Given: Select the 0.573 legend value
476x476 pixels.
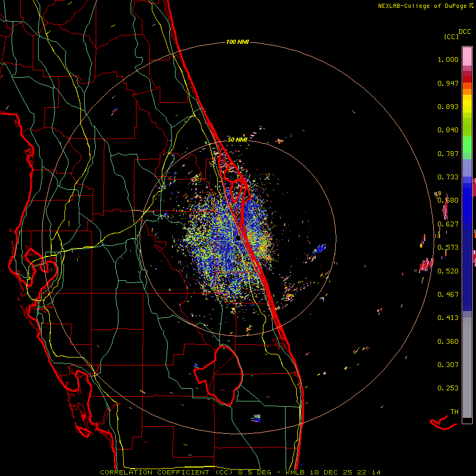Looking at the screenshot, I should 448,248.
